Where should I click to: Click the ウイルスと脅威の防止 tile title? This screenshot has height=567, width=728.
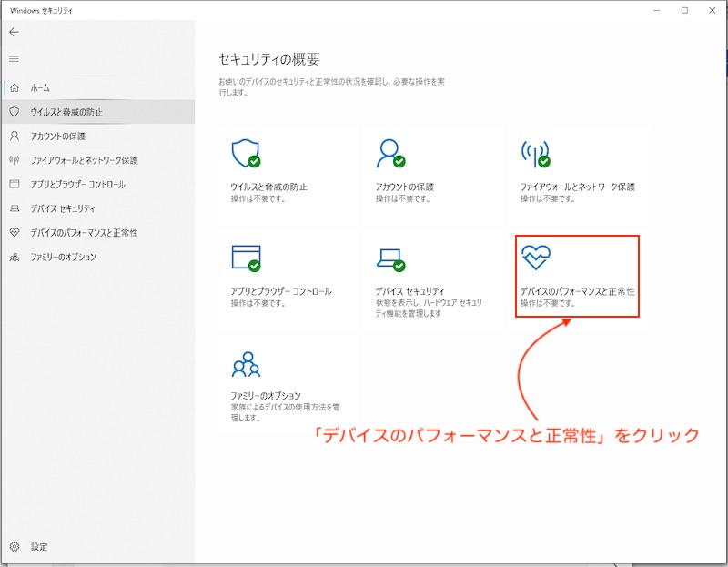(268, 187)
